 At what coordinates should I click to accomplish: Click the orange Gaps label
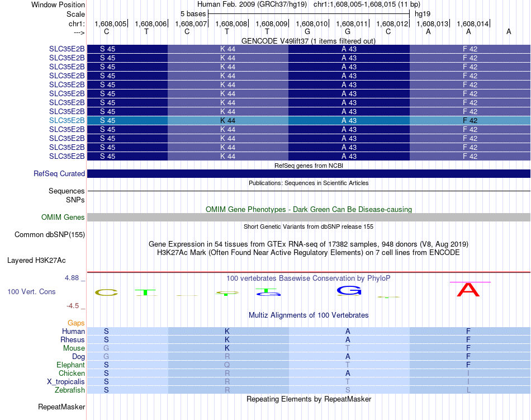[76, 323]
